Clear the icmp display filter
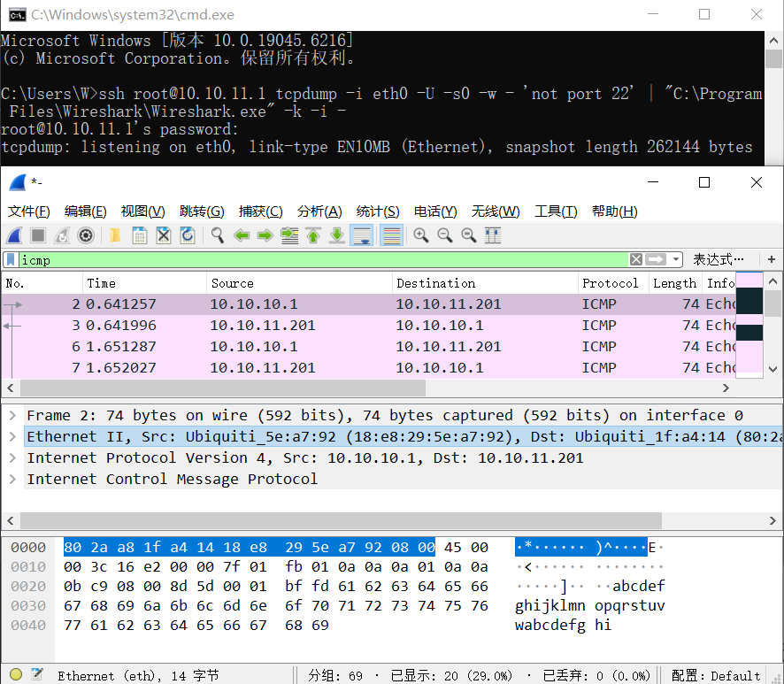 [x=636, y=259]
